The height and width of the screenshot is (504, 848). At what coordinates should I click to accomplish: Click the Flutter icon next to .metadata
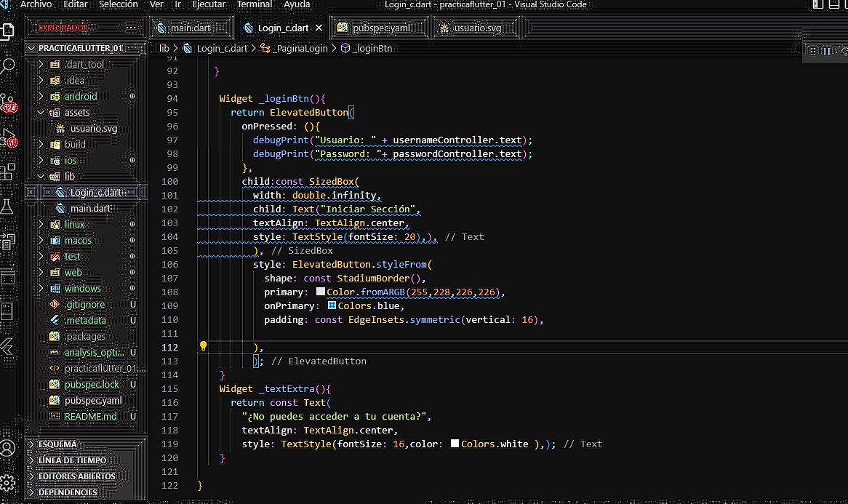pos(55,320)
